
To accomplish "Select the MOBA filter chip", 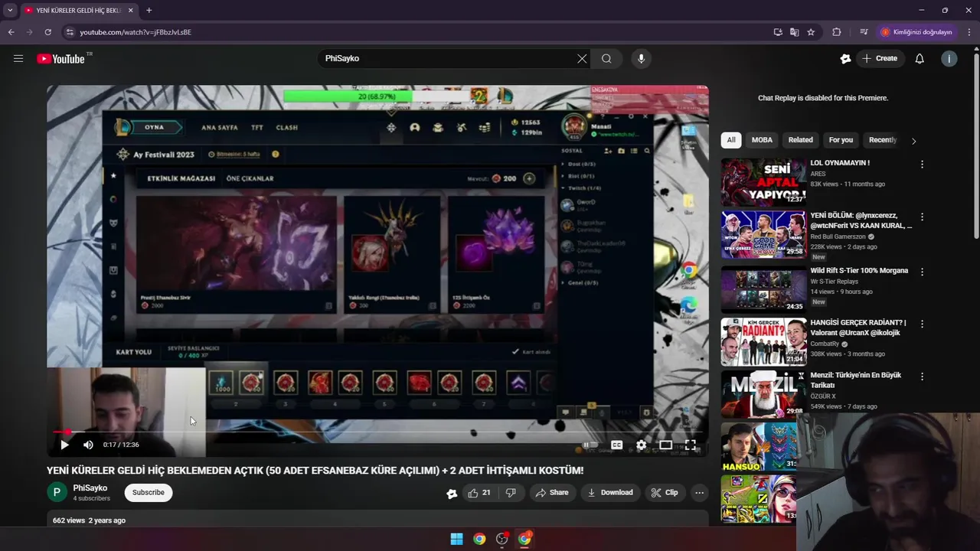I will click(762, 140).
